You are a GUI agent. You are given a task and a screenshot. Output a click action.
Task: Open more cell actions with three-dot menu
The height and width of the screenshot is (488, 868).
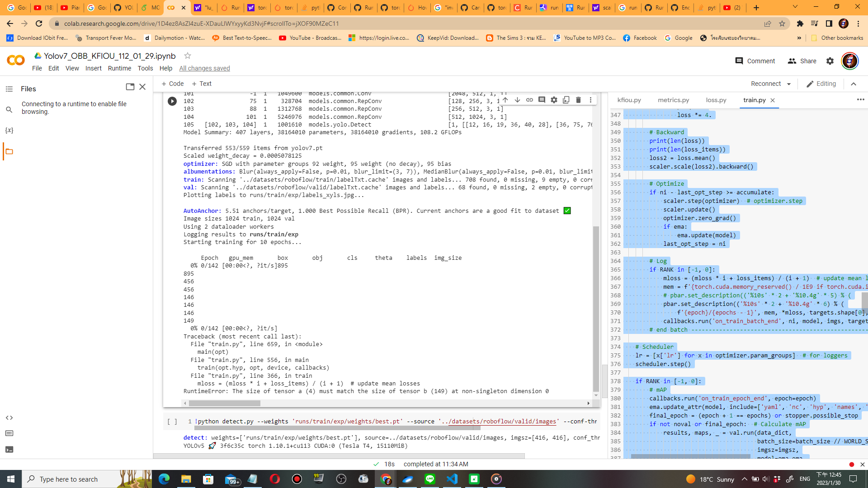pyautogui.click(x=591, y=99)
